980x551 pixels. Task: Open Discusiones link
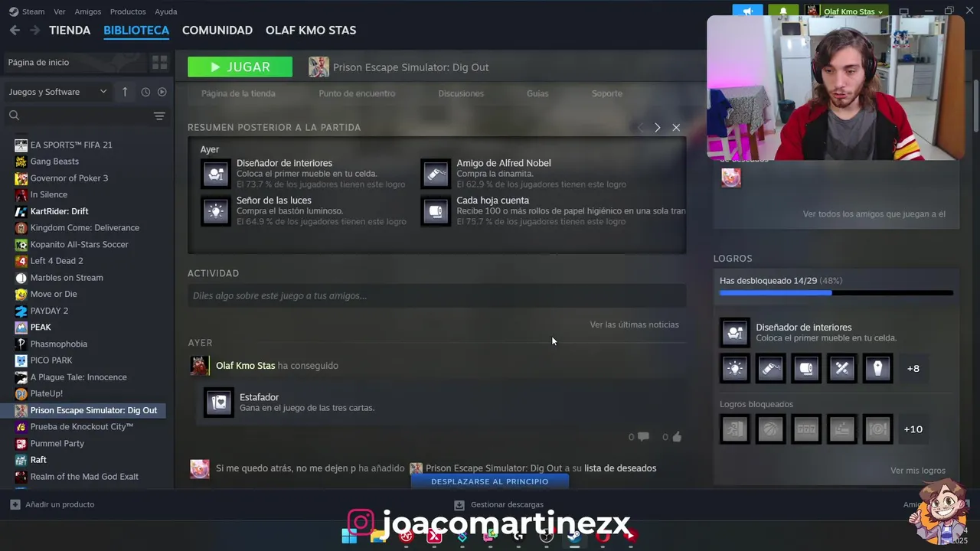[x=461, y=93]
